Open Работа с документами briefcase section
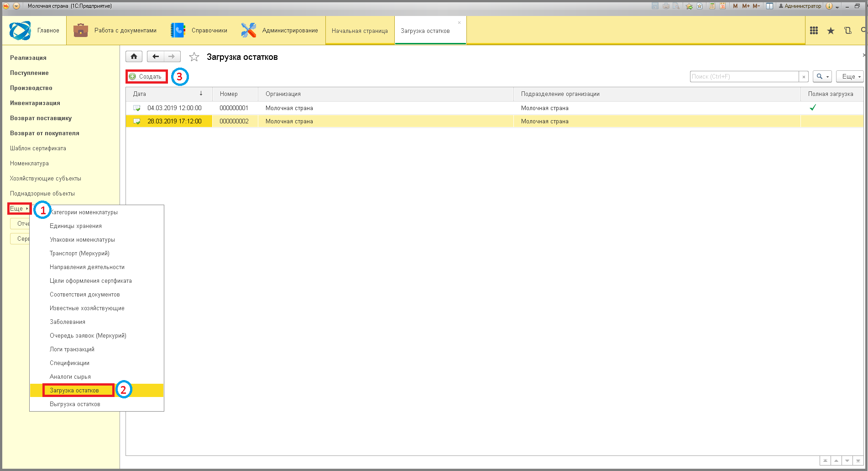868x471 pixels. point(115,31)
